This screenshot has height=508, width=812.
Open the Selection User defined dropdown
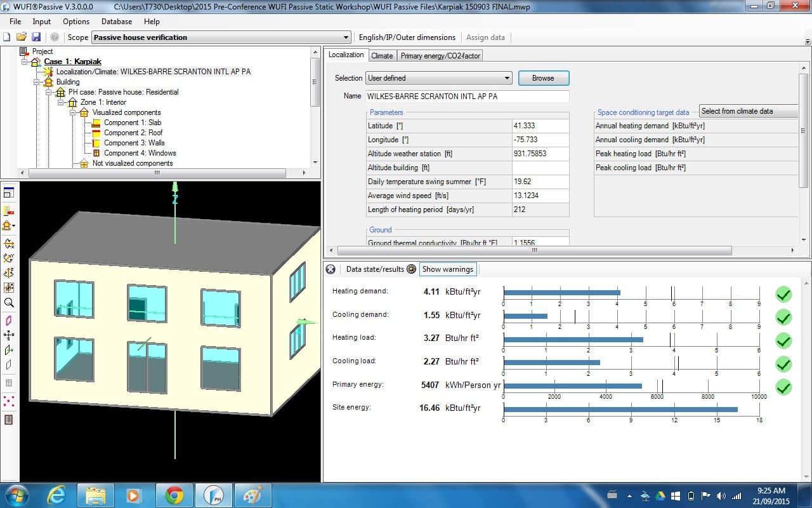coord(438,78)
